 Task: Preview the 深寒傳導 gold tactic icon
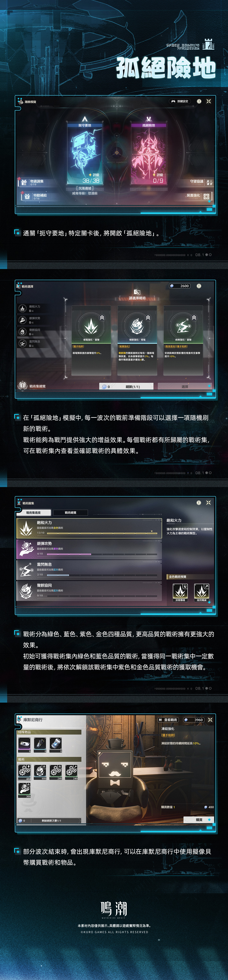click(180, 591)
